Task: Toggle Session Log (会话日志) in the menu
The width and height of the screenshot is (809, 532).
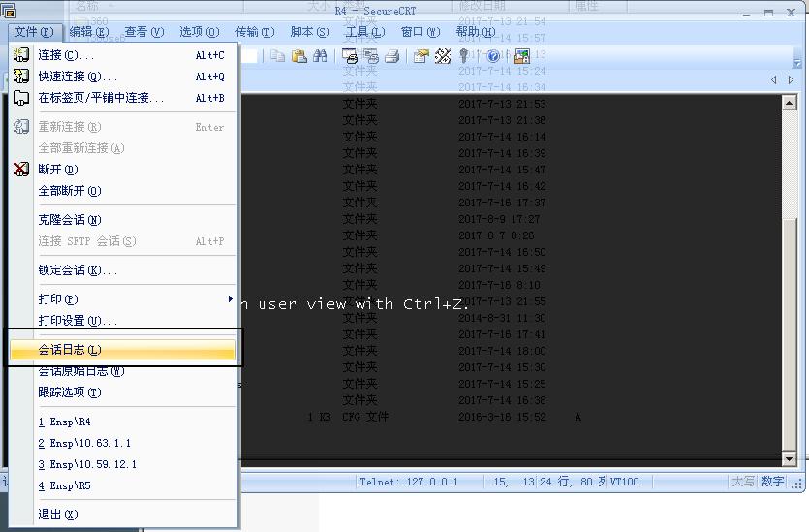Action: click(70, 350)
